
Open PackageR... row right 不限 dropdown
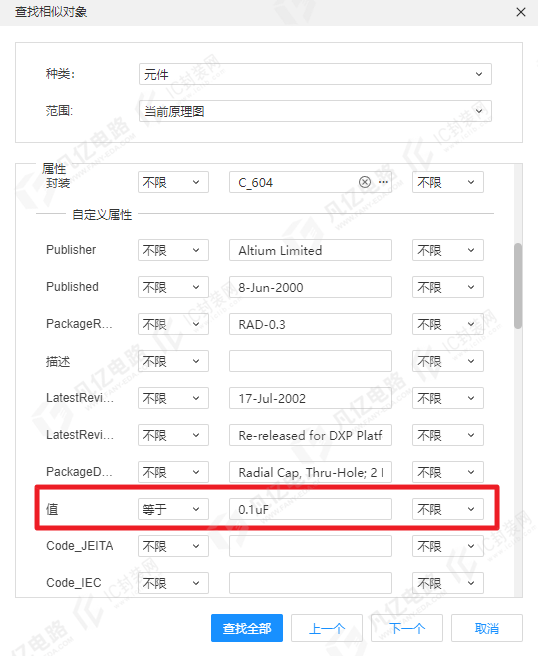pos(448,324)
